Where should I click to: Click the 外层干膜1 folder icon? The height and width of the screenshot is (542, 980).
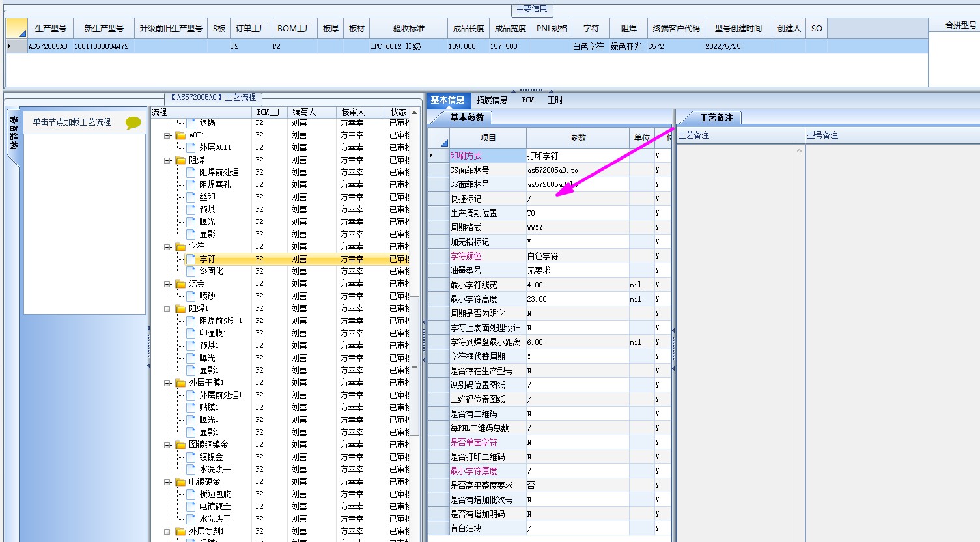click(x=180, y=383)
